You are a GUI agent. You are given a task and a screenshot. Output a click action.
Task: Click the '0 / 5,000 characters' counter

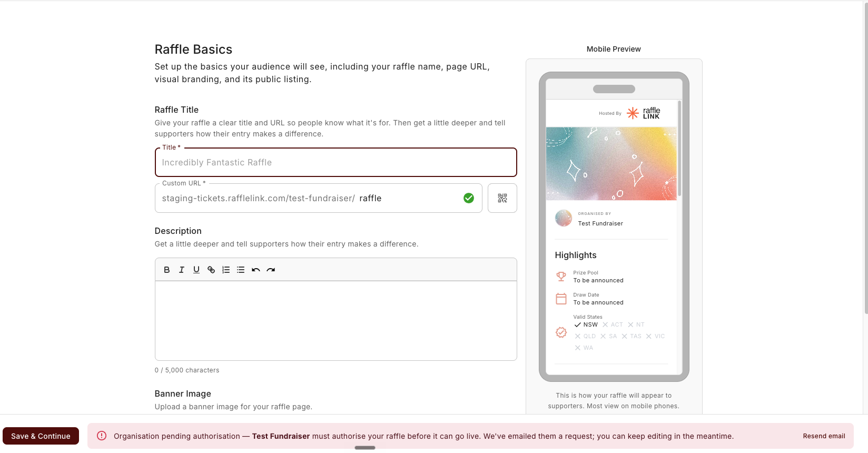coord(187,370)
